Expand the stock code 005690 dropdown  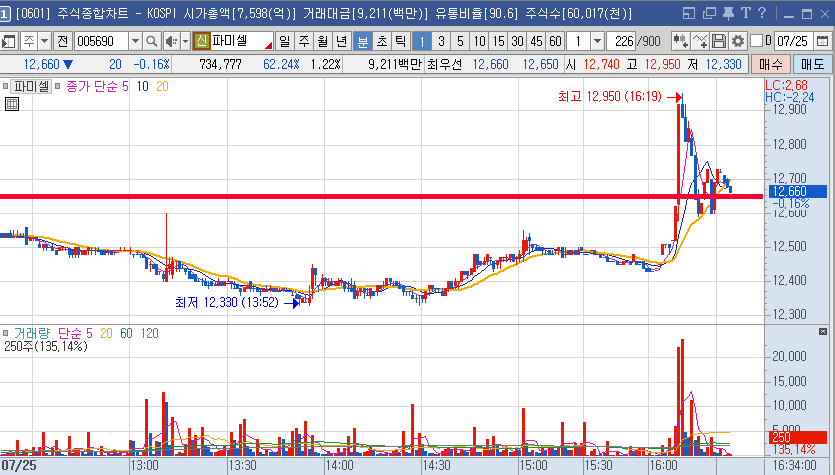coord(134,41)
